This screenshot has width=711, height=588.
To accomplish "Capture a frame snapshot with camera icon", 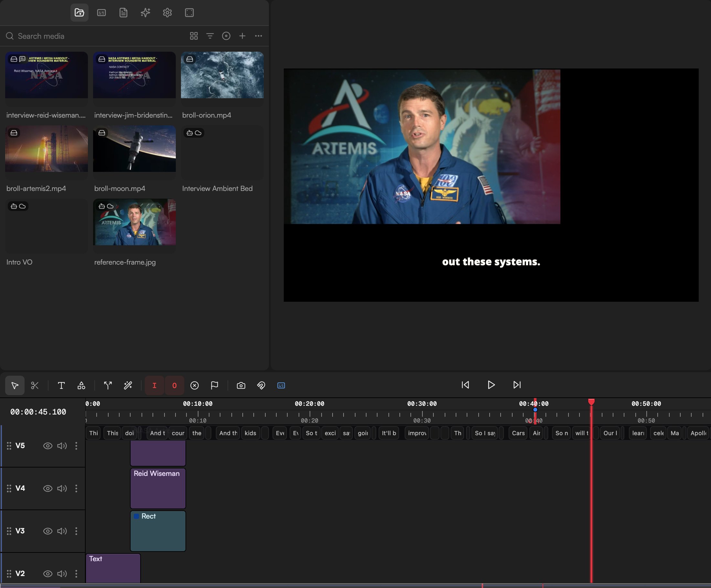I will [241, 385].
